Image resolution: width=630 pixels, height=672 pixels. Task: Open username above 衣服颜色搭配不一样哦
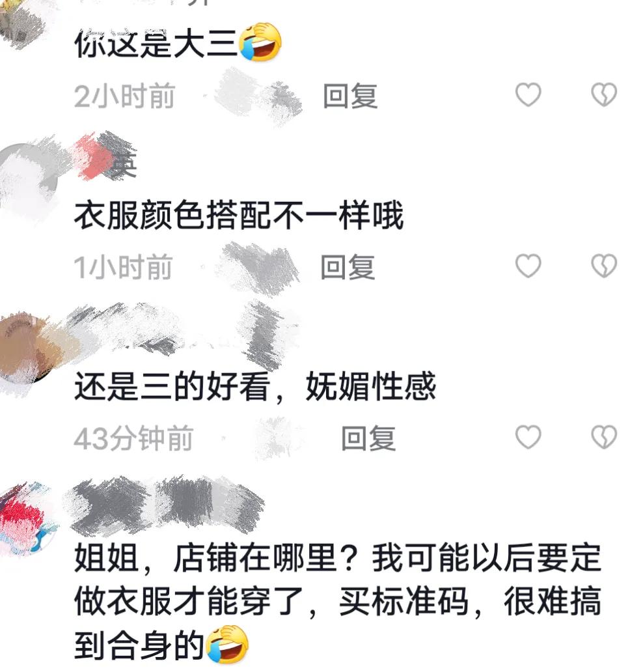tap(105, 158)
